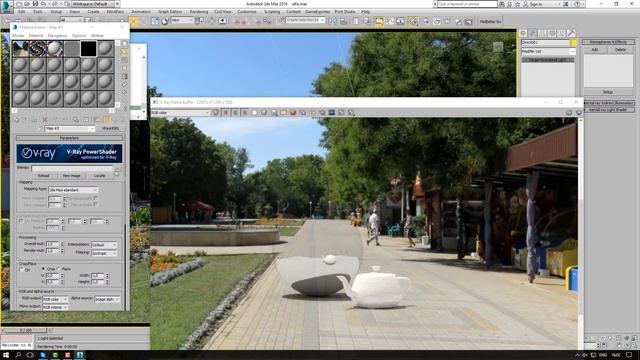Click the Rendered Frame Window icon
The width and height of the screenshot is (640, 360).
click(437, 21)
